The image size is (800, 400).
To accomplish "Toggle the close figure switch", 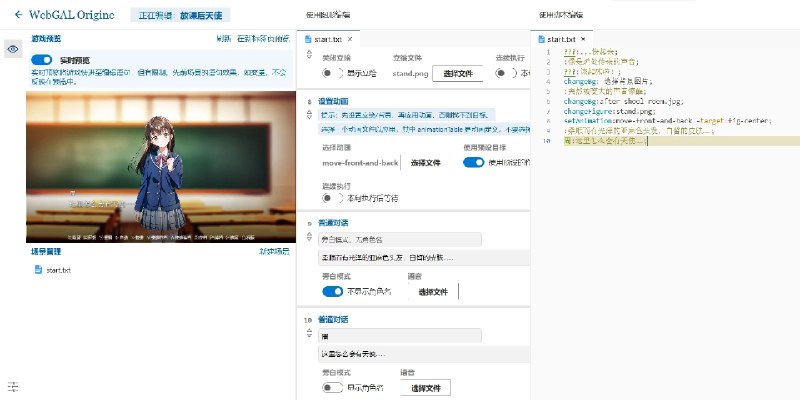I will click(x=332, y=73).
